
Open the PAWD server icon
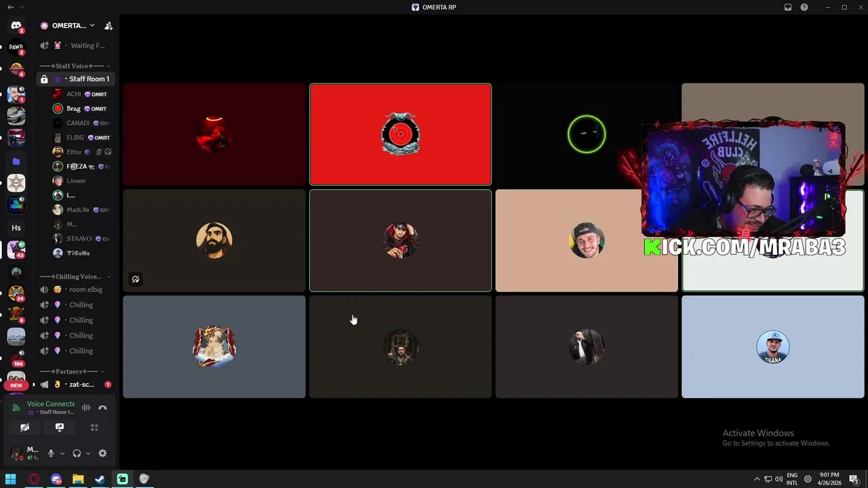[16, 47]
